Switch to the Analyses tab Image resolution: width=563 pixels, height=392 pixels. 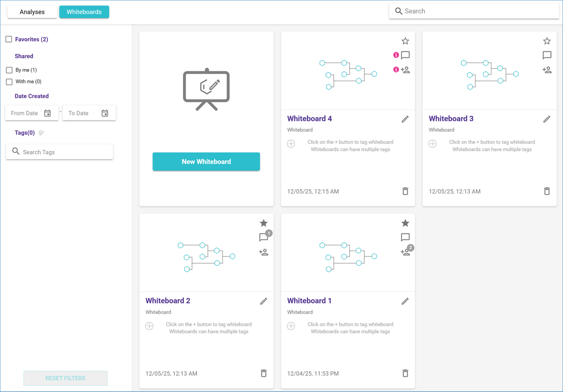[x=32, y=12]
